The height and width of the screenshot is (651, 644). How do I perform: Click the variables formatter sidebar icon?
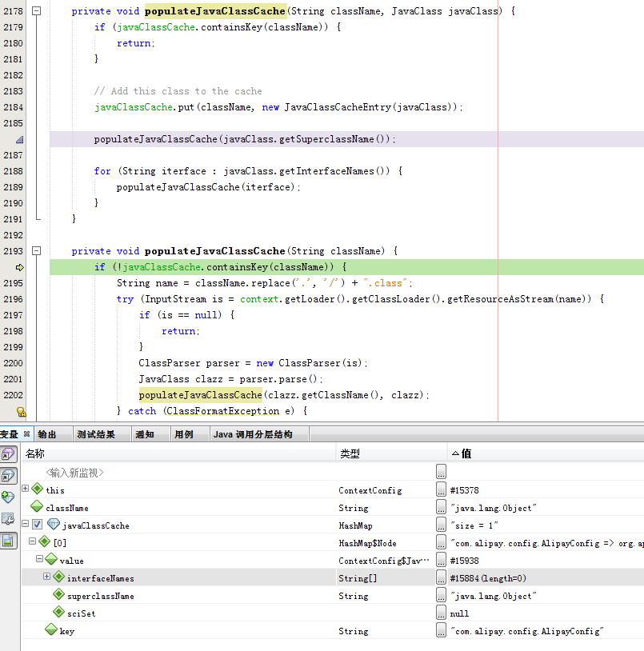tap(8, 518)
